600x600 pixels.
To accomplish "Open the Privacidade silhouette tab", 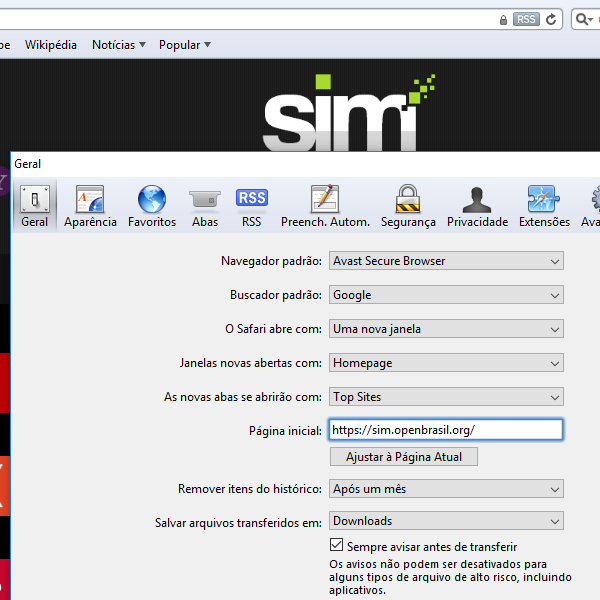I will coord(477,205).
